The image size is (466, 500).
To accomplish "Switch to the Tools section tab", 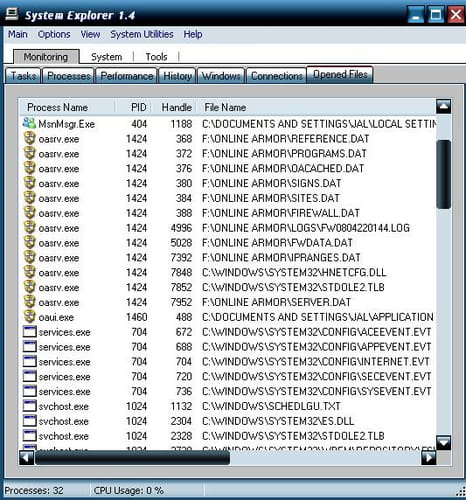I will click(x=156, y=57).
